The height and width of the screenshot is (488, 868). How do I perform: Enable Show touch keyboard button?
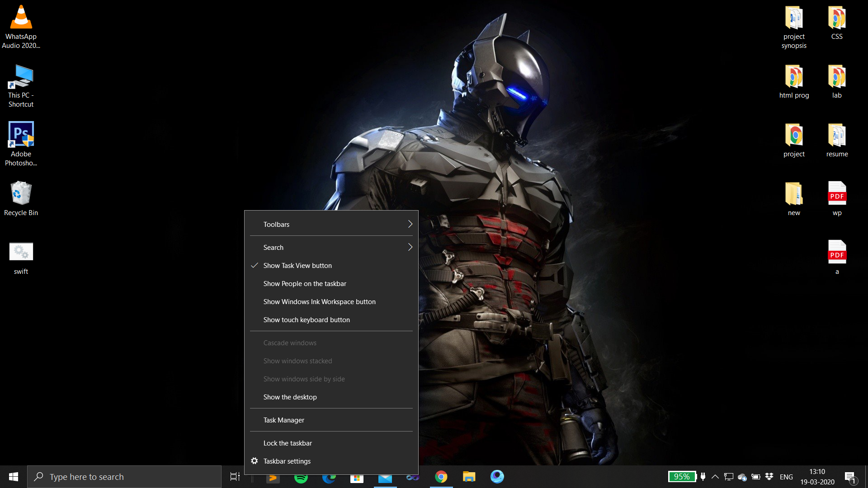coord(331,320)
